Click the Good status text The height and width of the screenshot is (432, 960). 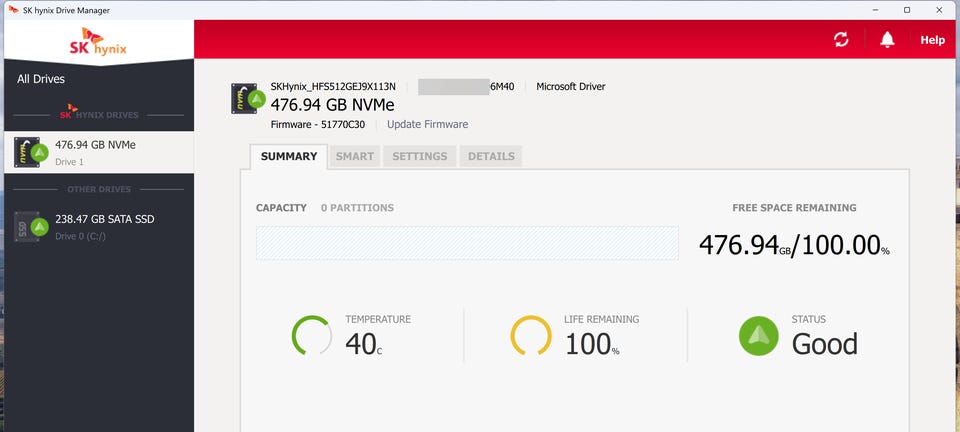click(825, 344)
